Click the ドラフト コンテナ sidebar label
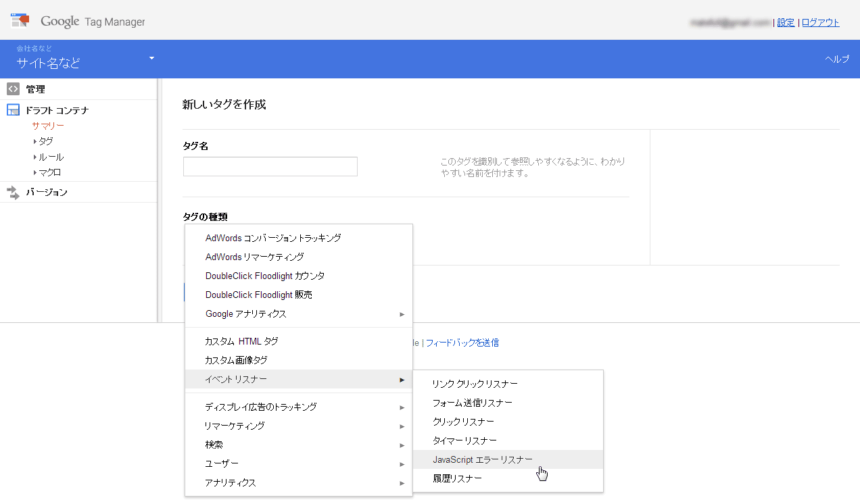This screenshot has height=504, width=860. point(57,110)
